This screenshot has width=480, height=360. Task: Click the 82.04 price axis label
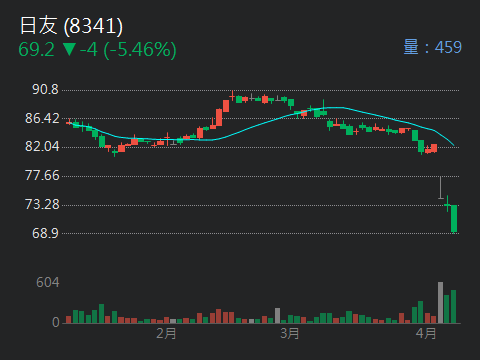42,147
